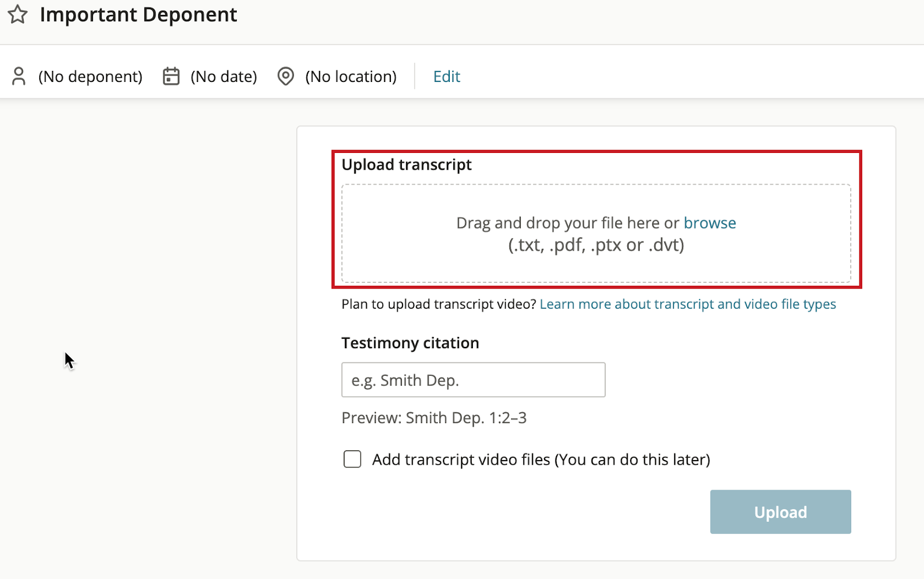The height and width of the screenshot is (579, 924).
Task: Click the (No deponent) text
Action: 90,76
